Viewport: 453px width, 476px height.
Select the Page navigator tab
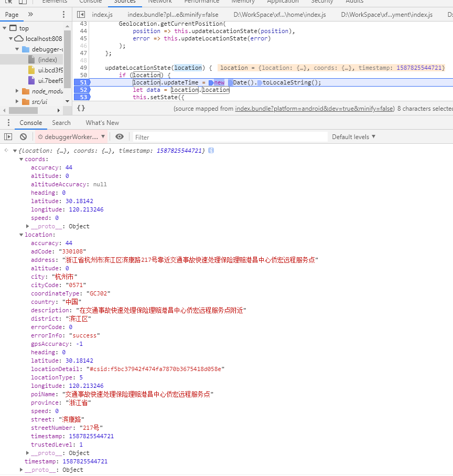pos(12,15)
